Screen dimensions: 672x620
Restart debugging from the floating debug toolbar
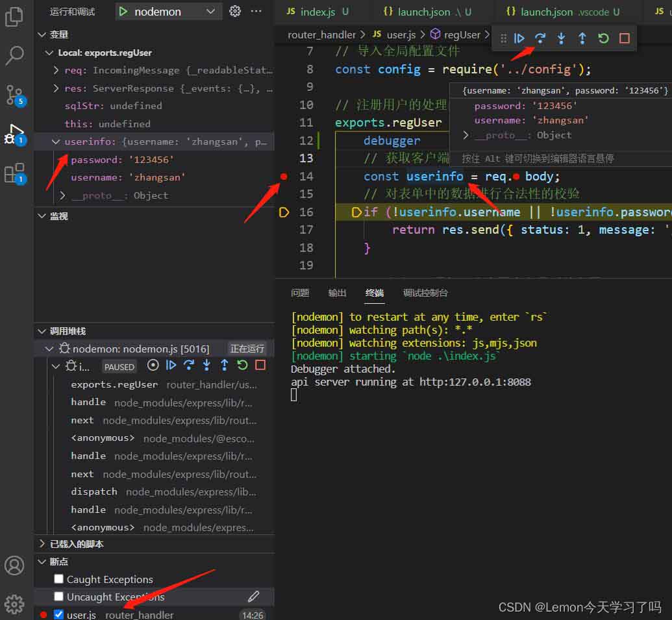tap(603, 38)
